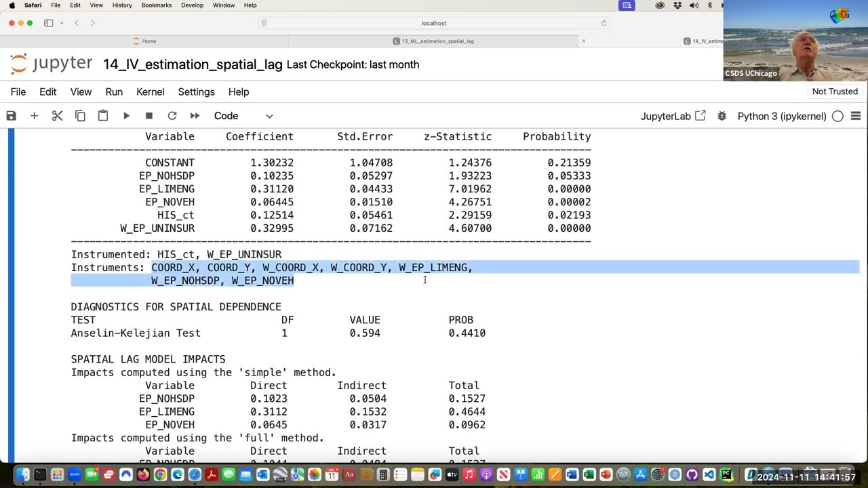Click the Anselin-Kelejian Test row label

coord(136,333)
